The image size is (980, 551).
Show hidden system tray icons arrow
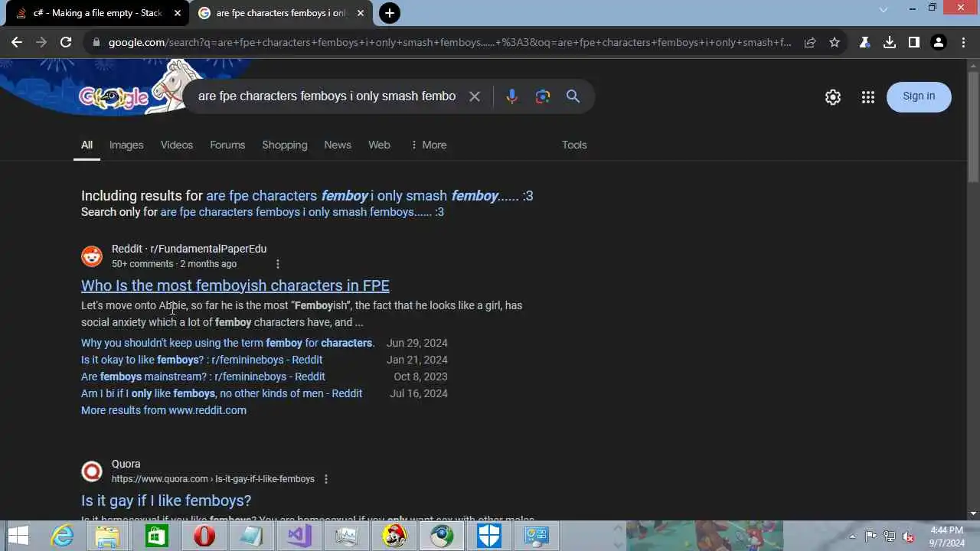854,536
